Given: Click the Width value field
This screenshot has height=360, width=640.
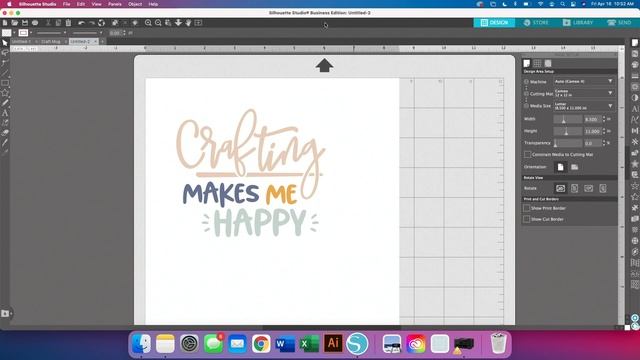Looking at the screenshot, I should pos(593,119).
